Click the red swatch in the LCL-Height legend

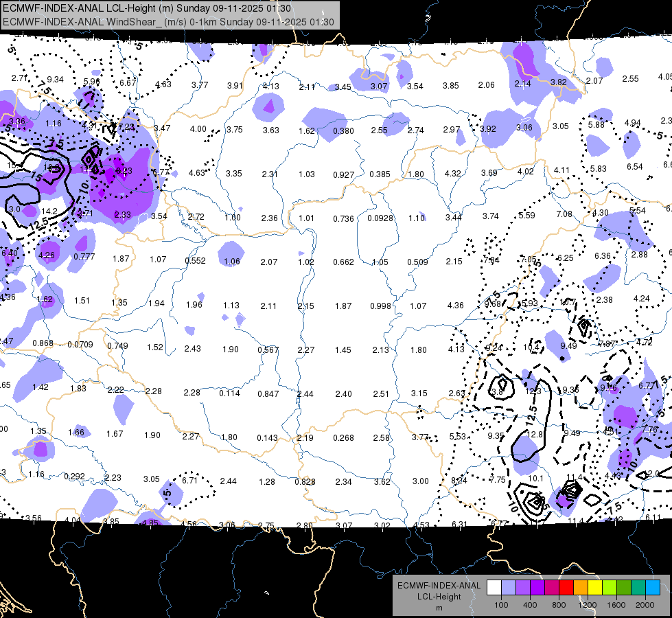pyautogui.click(x=566, y=588)
